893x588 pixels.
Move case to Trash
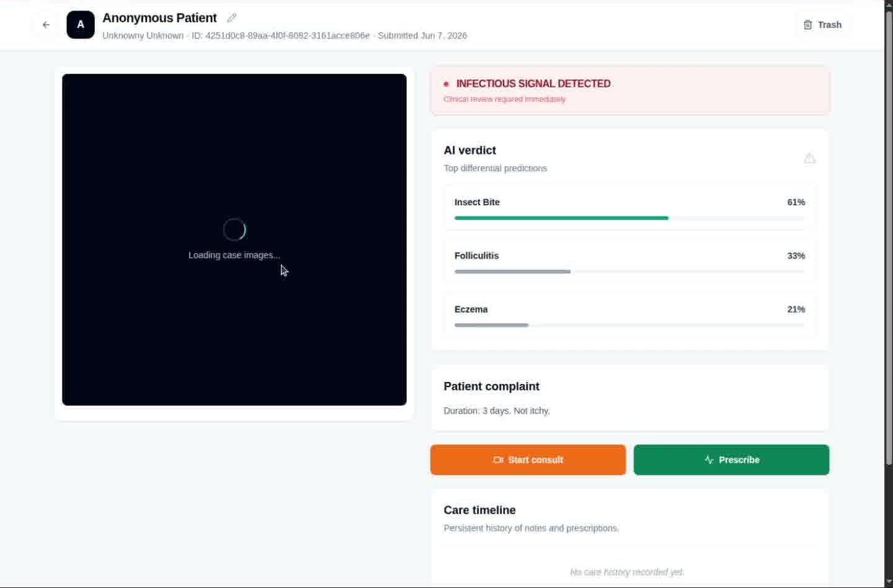tap(822, 25)
